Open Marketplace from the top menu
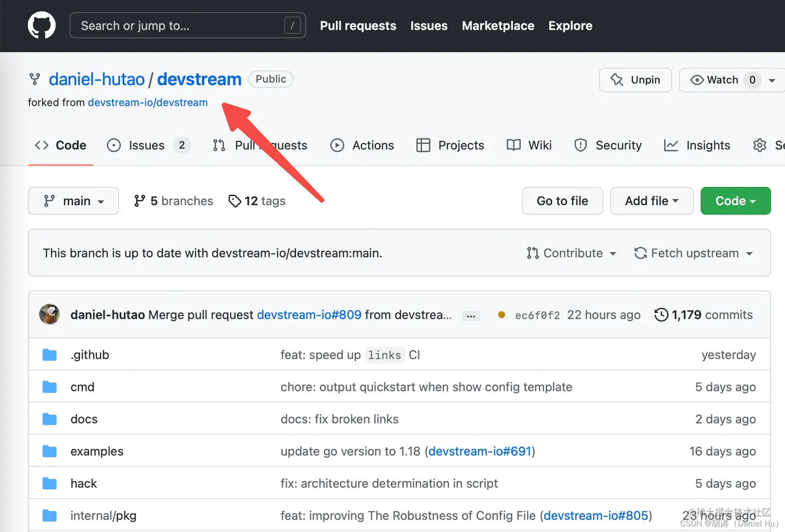Viewport: 785px width, 532px height. point(498,25)
